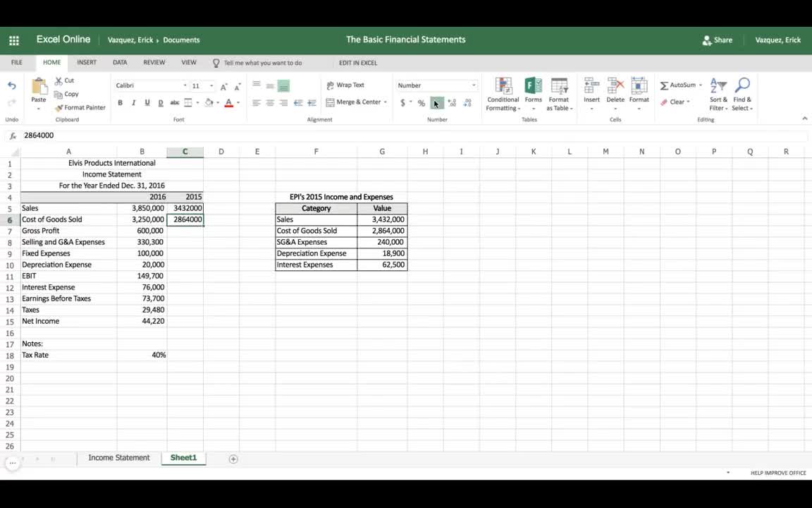Apply currency format with the dollar sign icon
This screenshot has height=508, width=812.
click(x=402, y=102)
